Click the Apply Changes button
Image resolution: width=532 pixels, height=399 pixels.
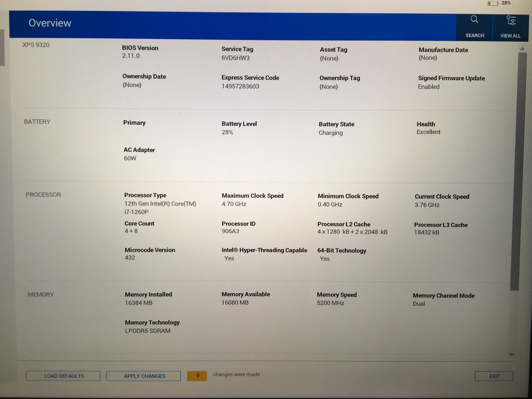[144, 376]
